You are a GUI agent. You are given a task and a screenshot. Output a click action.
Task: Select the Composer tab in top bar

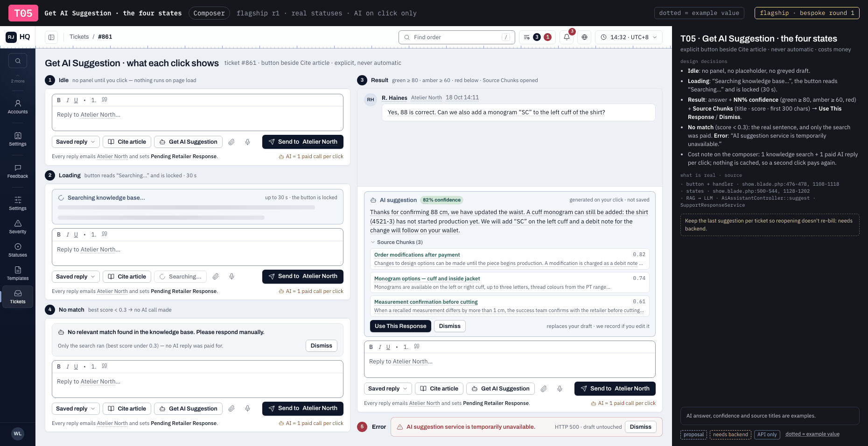[x=209, y=13]
